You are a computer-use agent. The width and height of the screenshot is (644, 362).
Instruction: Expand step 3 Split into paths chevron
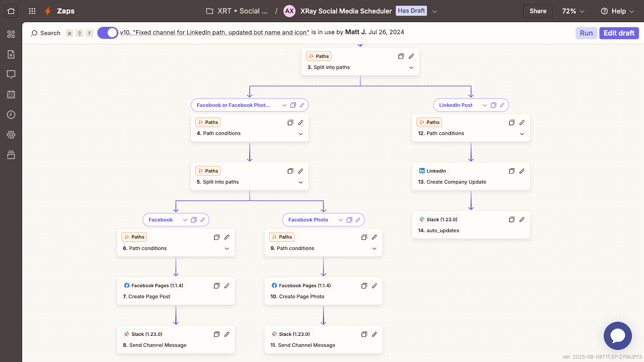411,68
